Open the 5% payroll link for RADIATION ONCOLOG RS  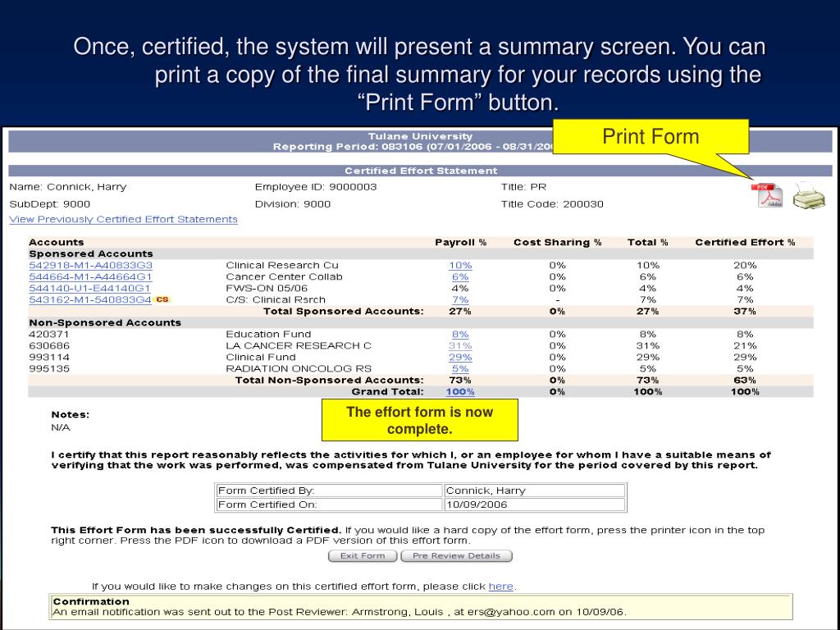click(460, 368)
